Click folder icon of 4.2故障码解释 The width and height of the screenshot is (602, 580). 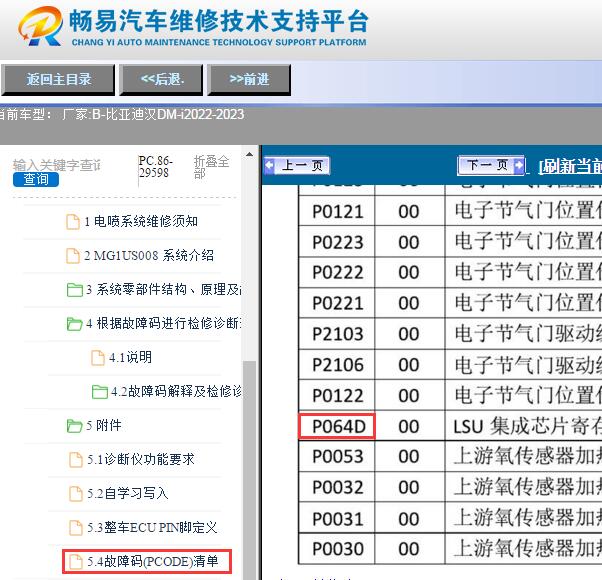(x=100, y=392)
